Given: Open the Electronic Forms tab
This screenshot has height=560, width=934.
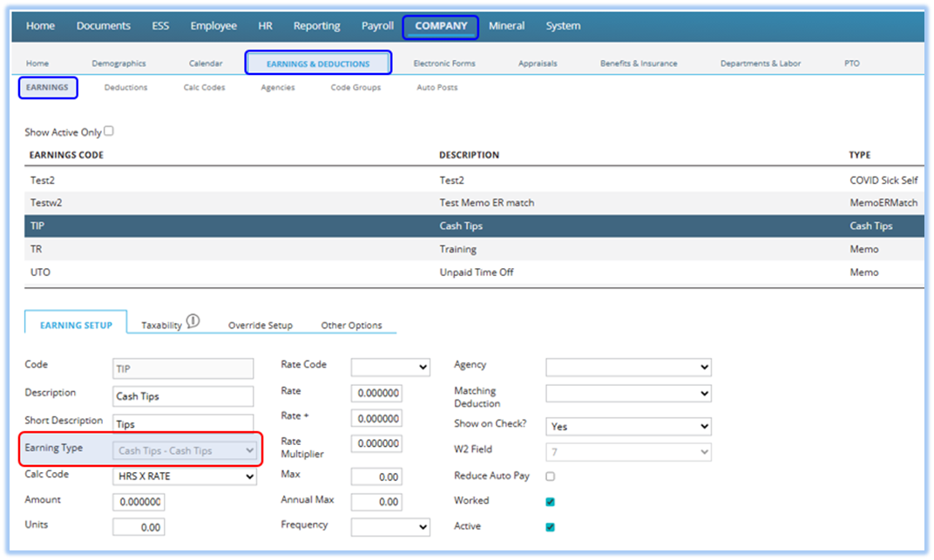Looking at the screenshot, I should [444, 63].
